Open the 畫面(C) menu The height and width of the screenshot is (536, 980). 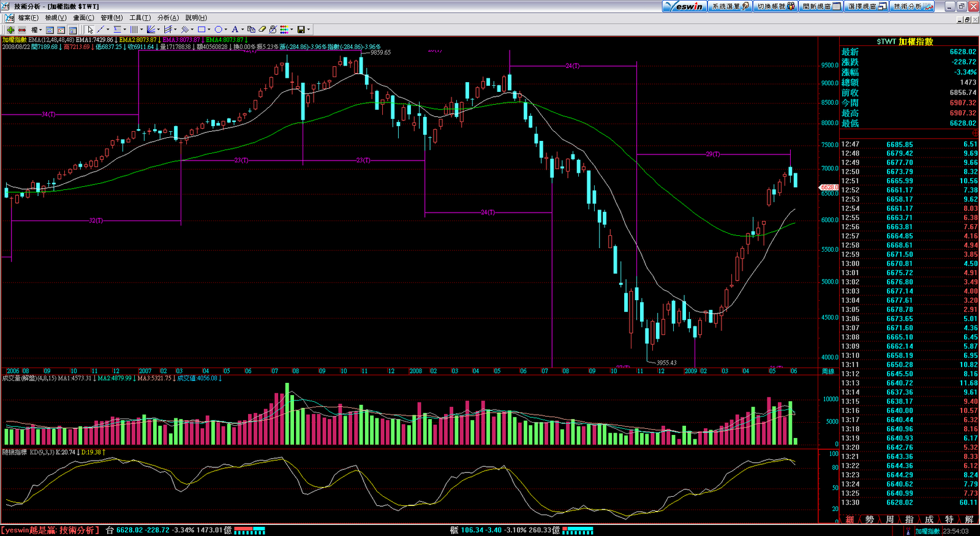coord(84,18)
